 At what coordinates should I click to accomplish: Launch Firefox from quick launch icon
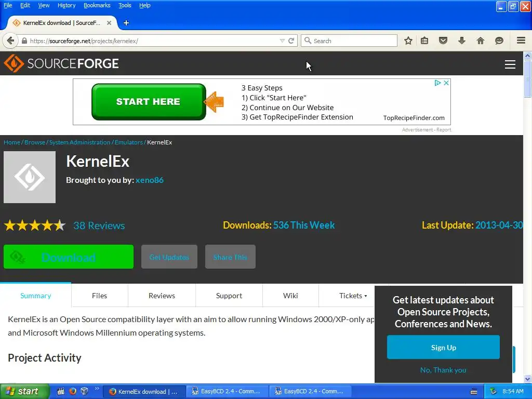click(72, 391)
